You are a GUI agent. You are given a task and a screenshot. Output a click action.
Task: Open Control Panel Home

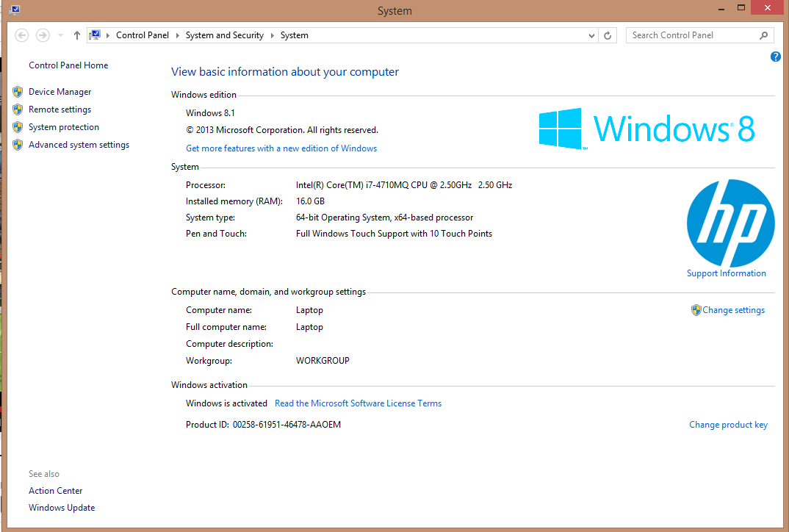(68, 65)
